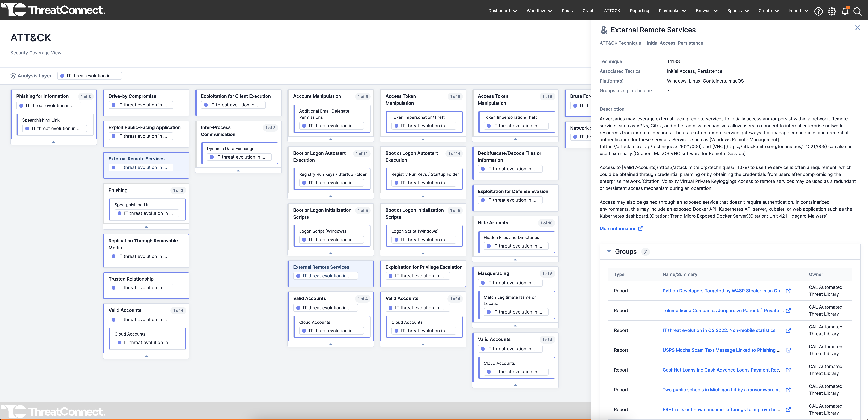Image resolution: width=868 pixels, height=420 pixels.
Task: Open external link icon for CashNet Loans report
Action: pyautogui.click(x=788, y=370)
